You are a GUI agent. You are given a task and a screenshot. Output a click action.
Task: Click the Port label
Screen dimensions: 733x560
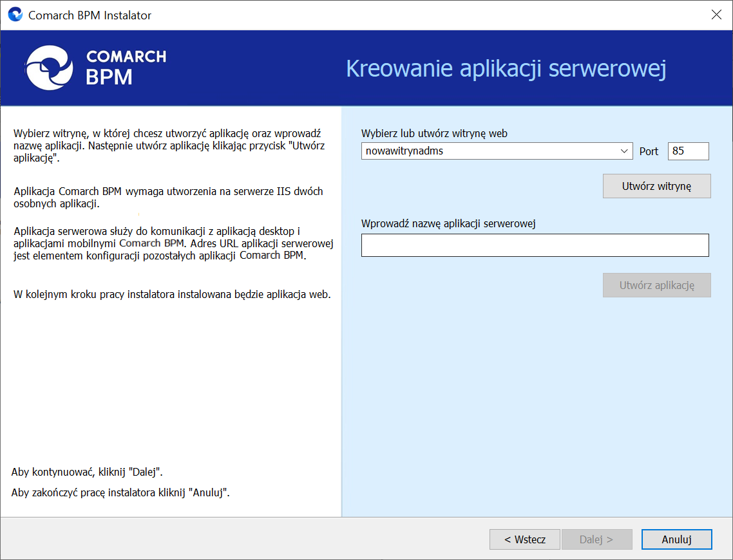[649, 151]
